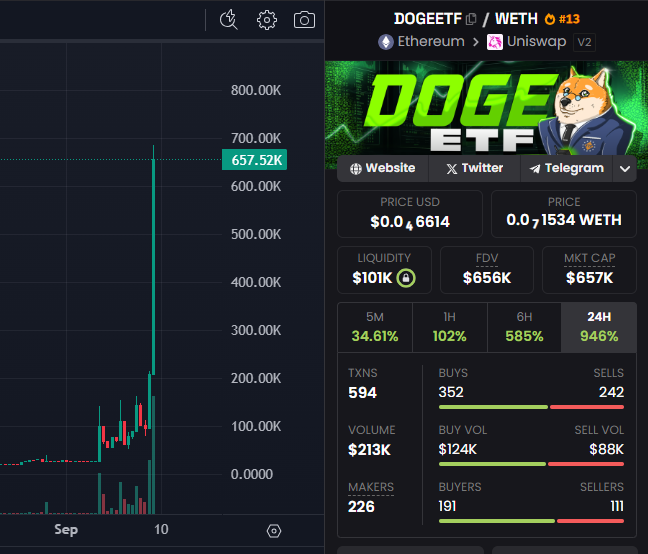Copy the DOGEETF token address
This screenshot has height=554, width=648.
(471, 19)
